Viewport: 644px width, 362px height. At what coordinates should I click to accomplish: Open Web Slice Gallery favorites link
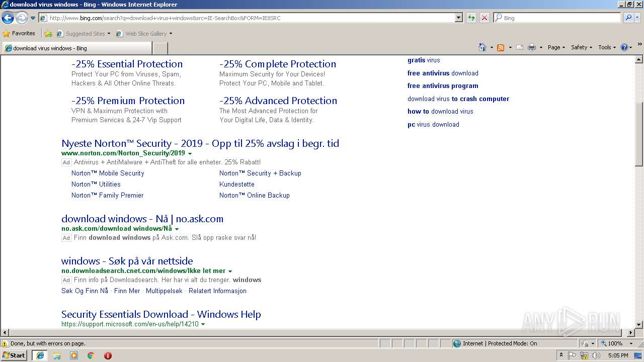[x=144, y=34]
